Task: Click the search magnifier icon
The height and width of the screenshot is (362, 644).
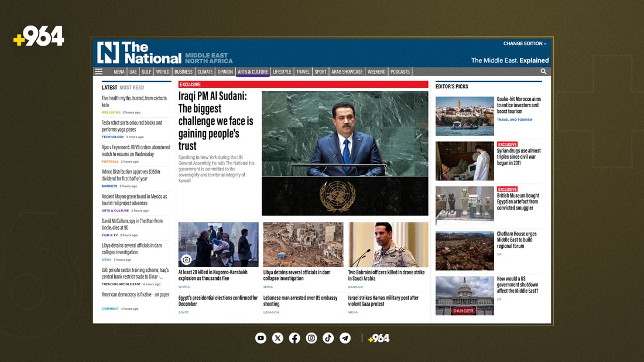Action: (x=543, y=71)
